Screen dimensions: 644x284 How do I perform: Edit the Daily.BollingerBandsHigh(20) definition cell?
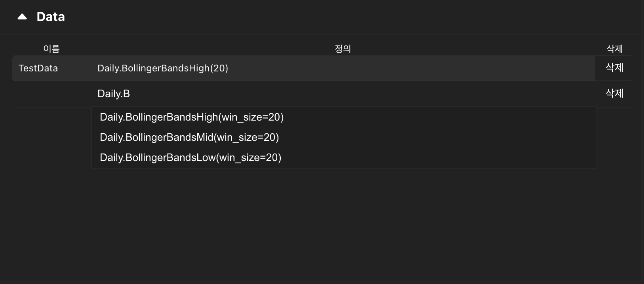coord(163,68)
